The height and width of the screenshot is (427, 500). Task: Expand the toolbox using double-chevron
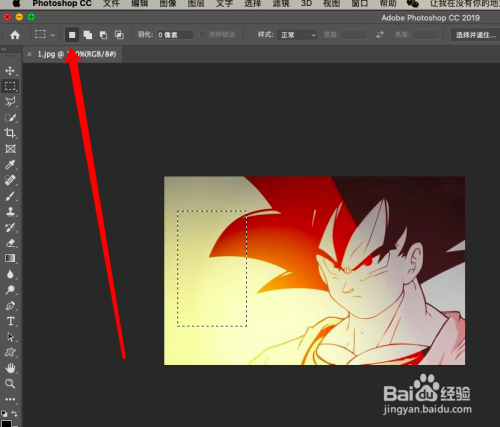click(x=4, y=49)
